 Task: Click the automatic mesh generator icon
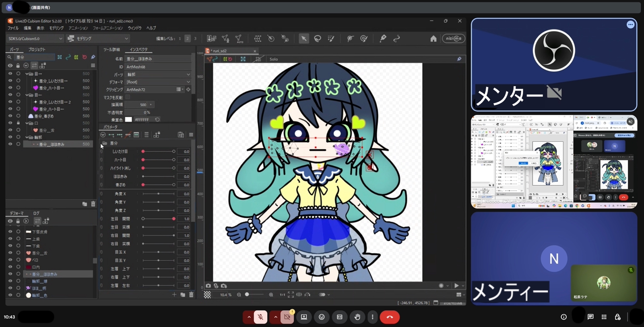pyautogui.click(x=239, y=39)
